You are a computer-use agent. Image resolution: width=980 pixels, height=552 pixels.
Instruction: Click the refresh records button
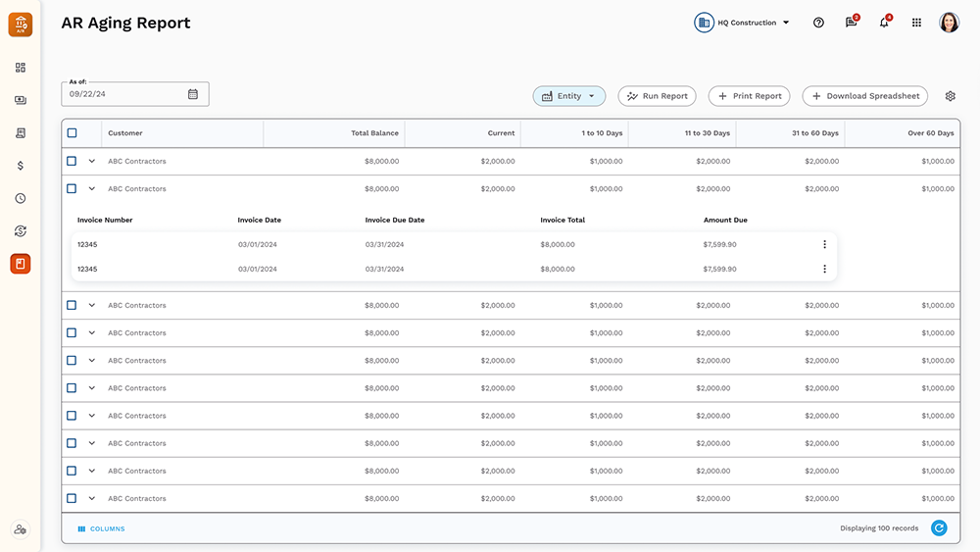939,528
